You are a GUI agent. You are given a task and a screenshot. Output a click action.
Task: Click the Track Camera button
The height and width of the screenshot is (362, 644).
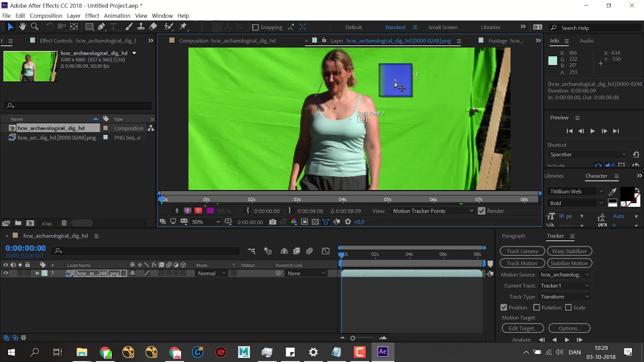(522, 251)
